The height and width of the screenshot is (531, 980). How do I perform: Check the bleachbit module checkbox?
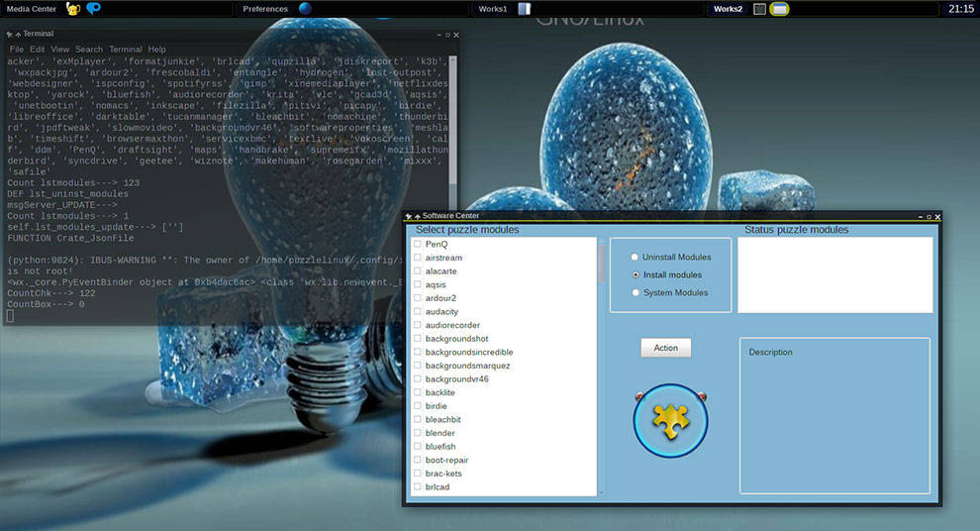pyautogui.click(x=418, y=419)
